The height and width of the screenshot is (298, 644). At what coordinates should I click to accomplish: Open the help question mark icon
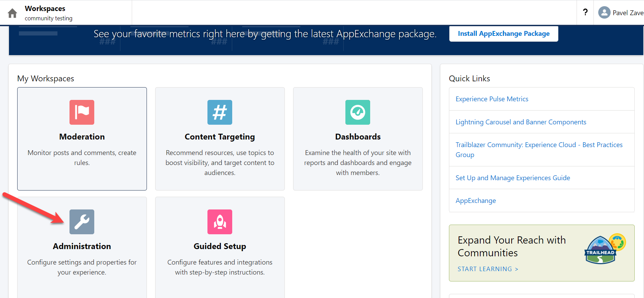click(x=585, y=12)
